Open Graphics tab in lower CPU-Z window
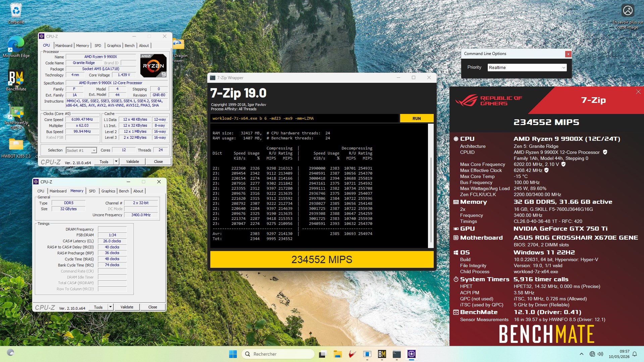 [108, 191]
